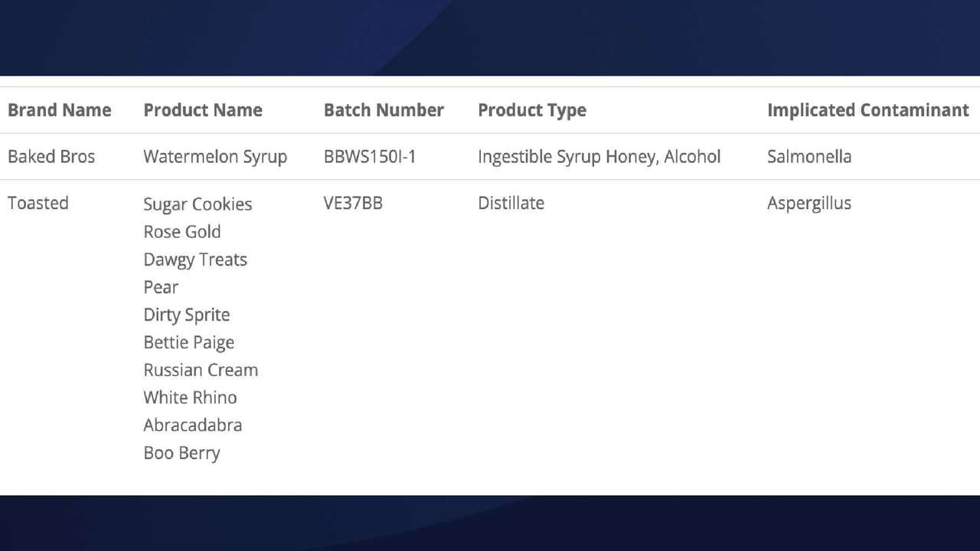Screen dimensions: 980x551
Task: Click the Brand Name column header
Action: (x=60, y=109)
